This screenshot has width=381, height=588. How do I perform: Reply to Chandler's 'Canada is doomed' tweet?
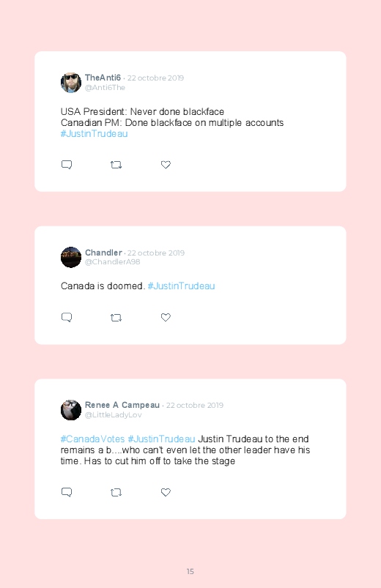pos(67,317)
